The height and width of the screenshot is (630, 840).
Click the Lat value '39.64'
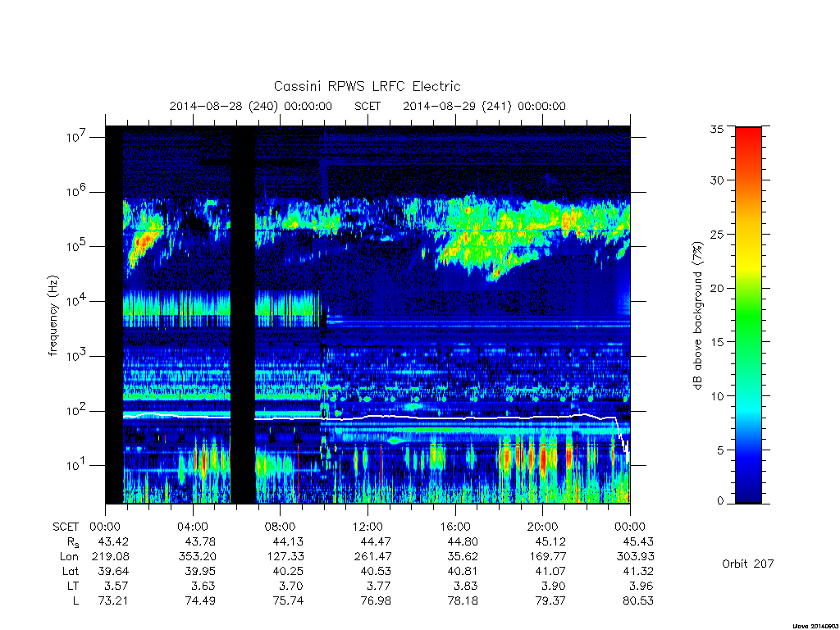click(x=113, y=571)
